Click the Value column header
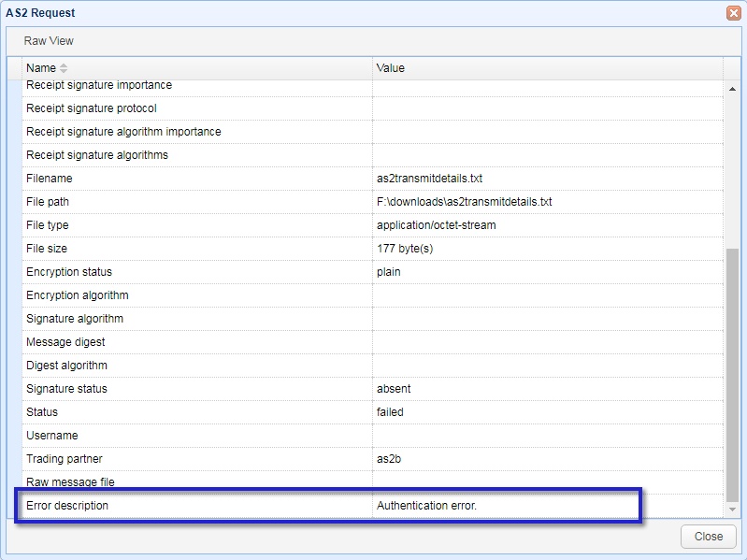 click(547, 68)
